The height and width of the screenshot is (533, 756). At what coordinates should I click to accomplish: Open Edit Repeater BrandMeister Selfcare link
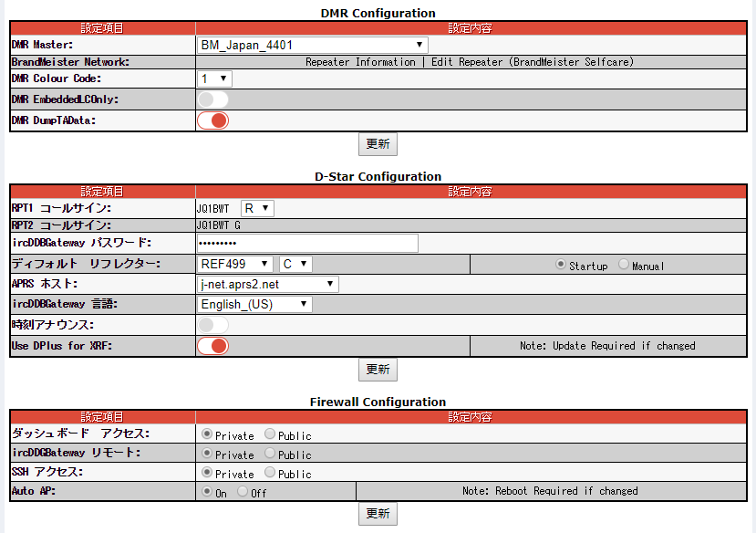[x=532, y=62]
